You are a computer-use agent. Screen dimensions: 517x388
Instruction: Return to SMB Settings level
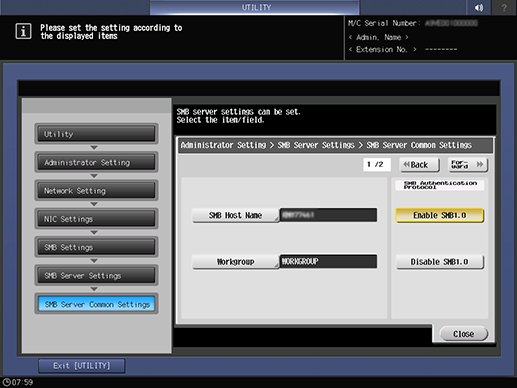(x=96, y=247)
